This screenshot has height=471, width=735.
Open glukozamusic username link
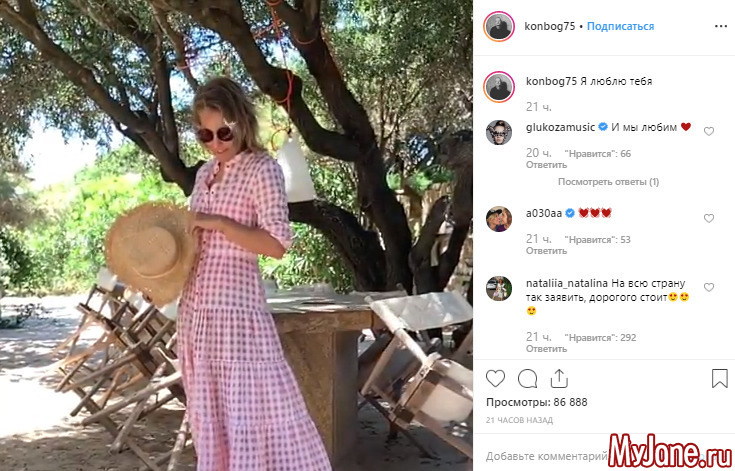[x=560, y=127]
